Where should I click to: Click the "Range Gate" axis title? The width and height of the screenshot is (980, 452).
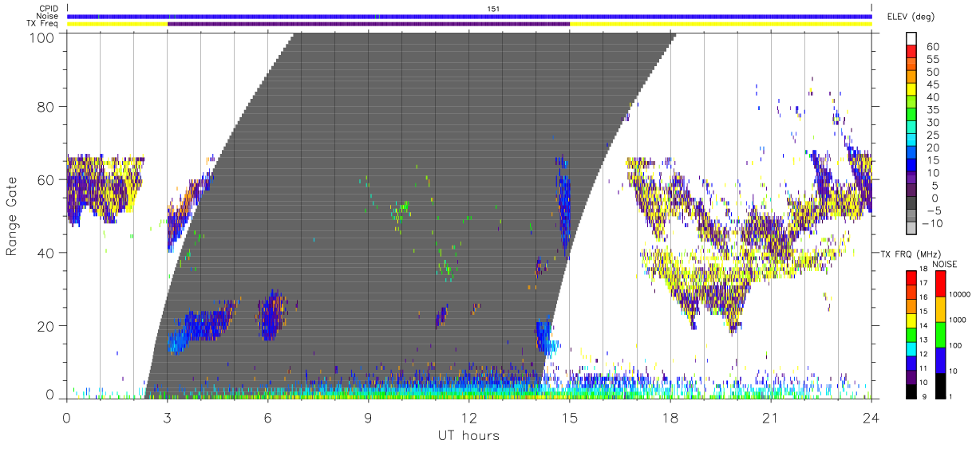click(x=13, y=216)
